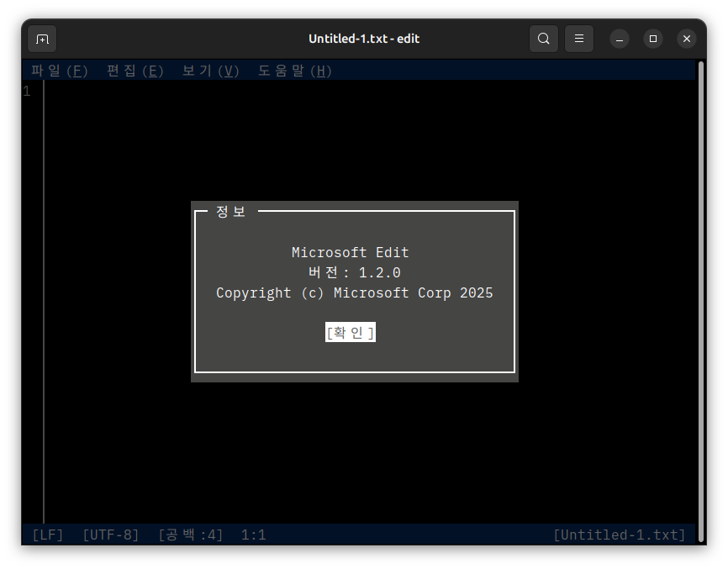Viewport: 728px width, 569px height.
Task: Click the version text '버전: 1.2.0'
Action: coord(354,272)
